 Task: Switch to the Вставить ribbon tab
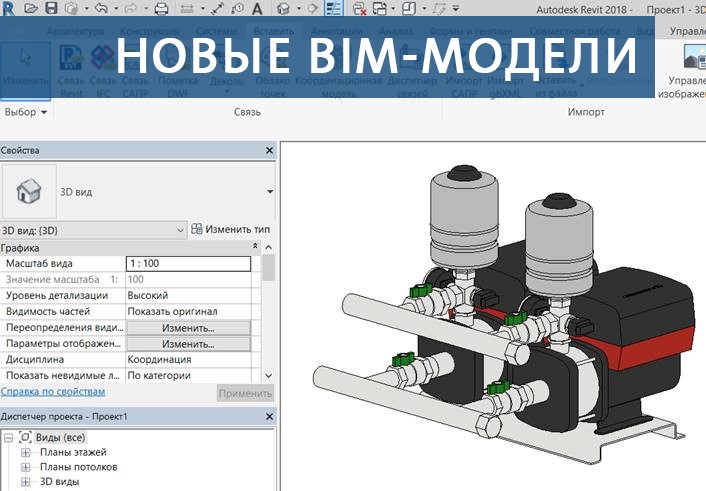(274, 31)
